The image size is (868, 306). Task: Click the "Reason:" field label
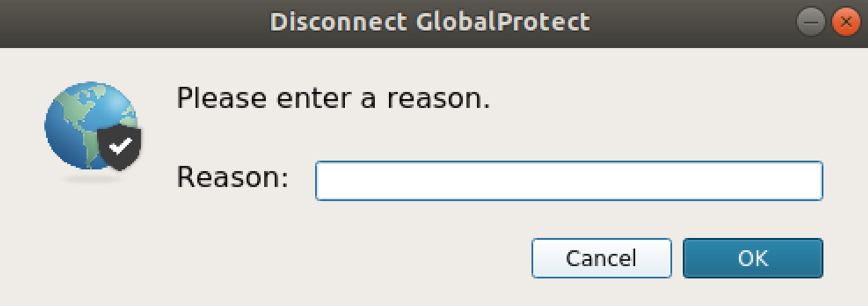tap(233, 177)
